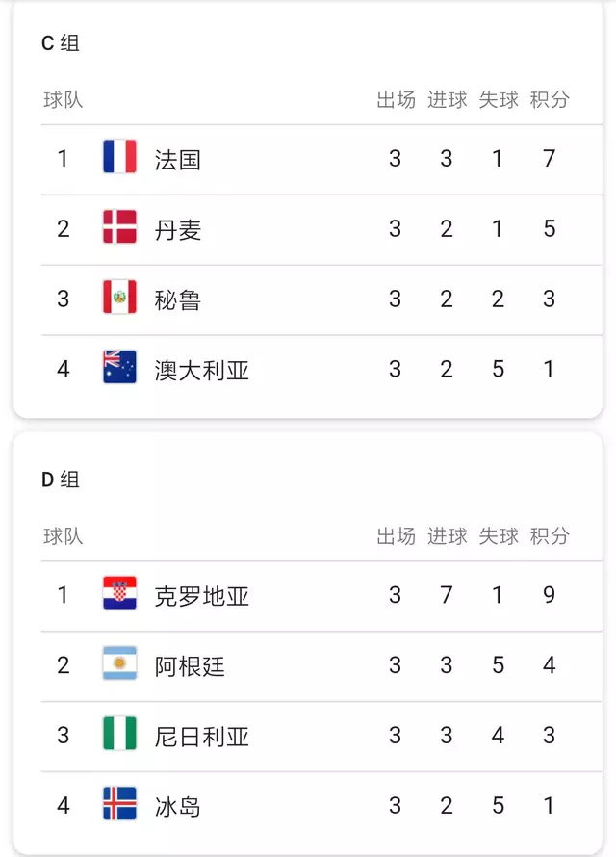This screenshot has height=857, width=616.
Task: Click the Denmark flag icon
Action: pyautogui.click(x=118, y=228)
